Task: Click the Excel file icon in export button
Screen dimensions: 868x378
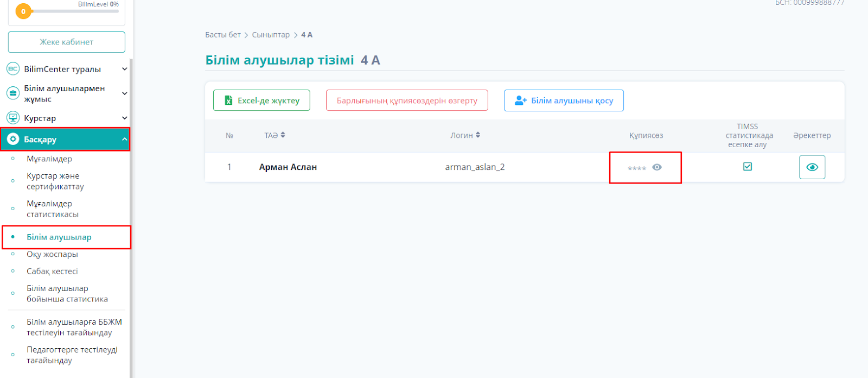Action: click(x=229, y=100)
